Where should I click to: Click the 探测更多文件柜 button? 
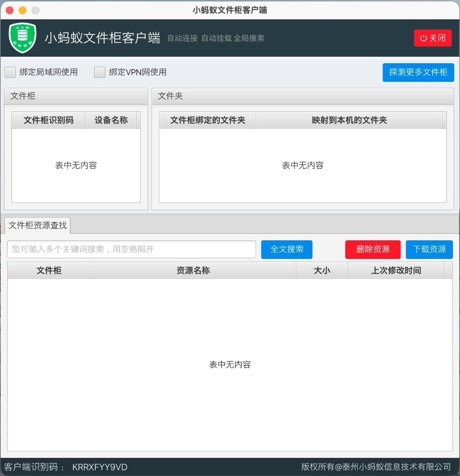[418, 72]
